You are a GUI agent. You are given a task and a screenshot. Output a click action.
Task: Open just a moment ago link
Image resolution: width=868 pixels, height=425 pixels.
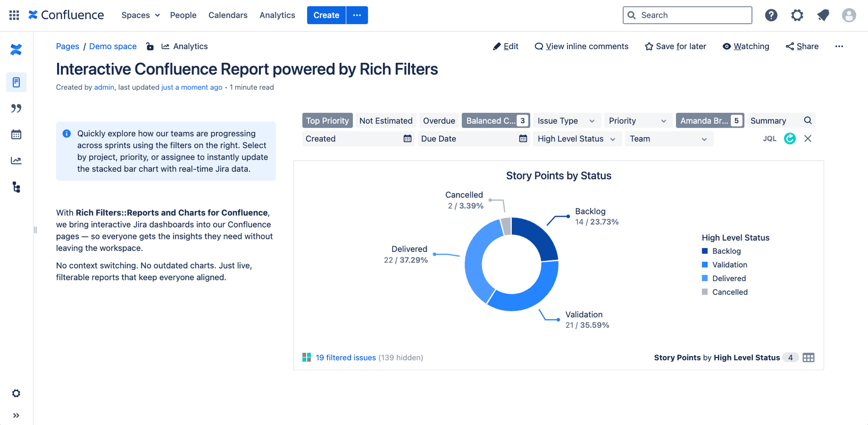coord(192,87)
